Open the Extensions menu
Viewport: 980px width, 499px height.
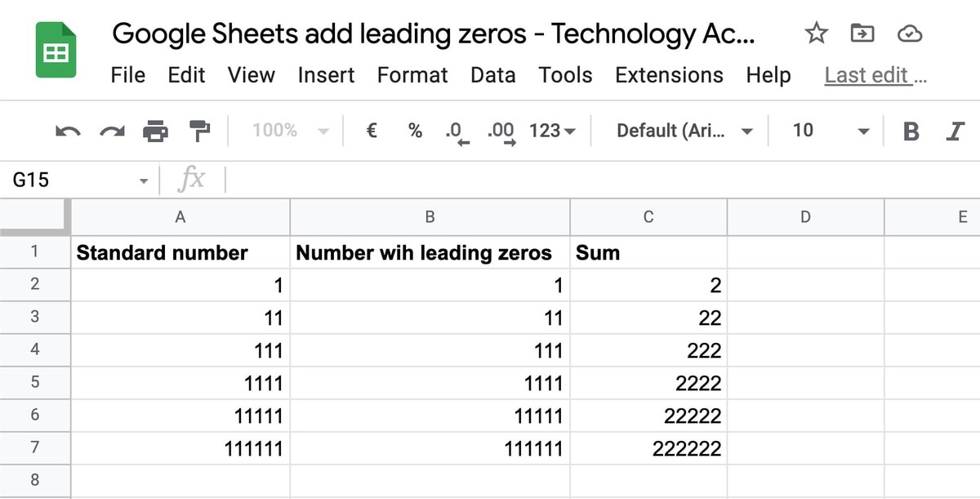[x=669, y=75]
